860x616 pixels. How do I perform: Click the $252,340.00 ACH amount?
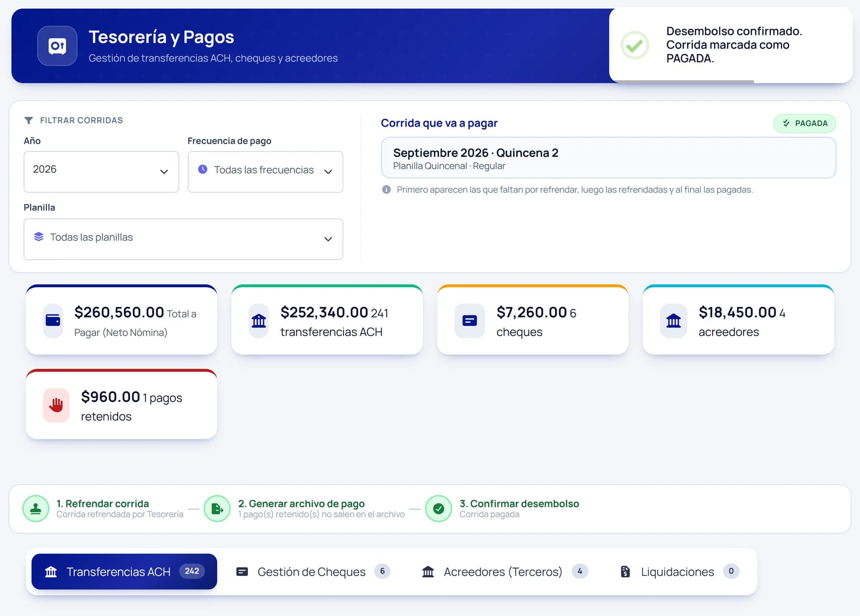tap(324, 312)
